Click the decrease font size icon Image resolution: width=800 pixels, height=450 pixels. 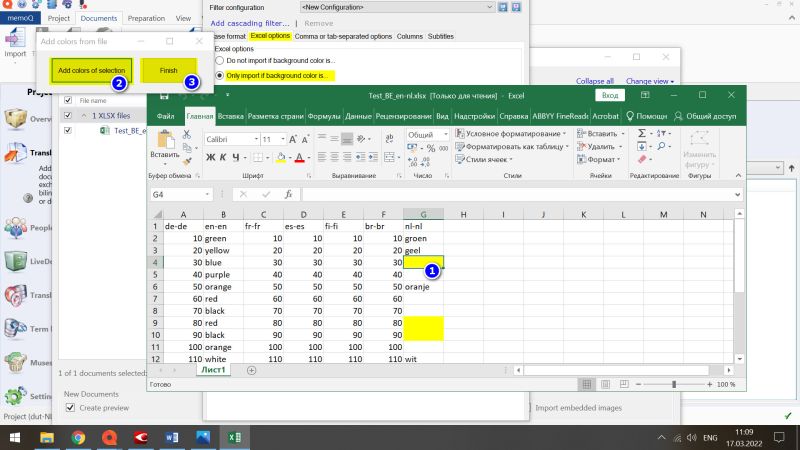[305, 139]
